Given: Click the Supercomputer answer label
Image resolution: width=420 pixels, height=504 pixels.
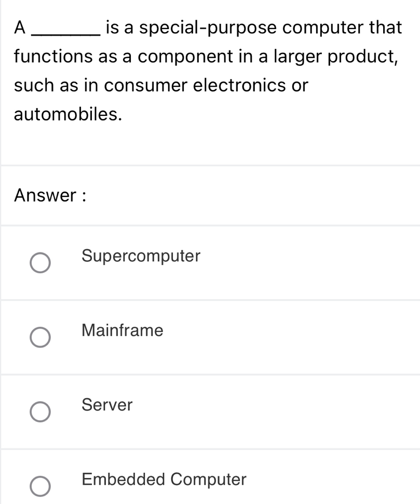Looking at the screenshot, I should tap(140, 256).
